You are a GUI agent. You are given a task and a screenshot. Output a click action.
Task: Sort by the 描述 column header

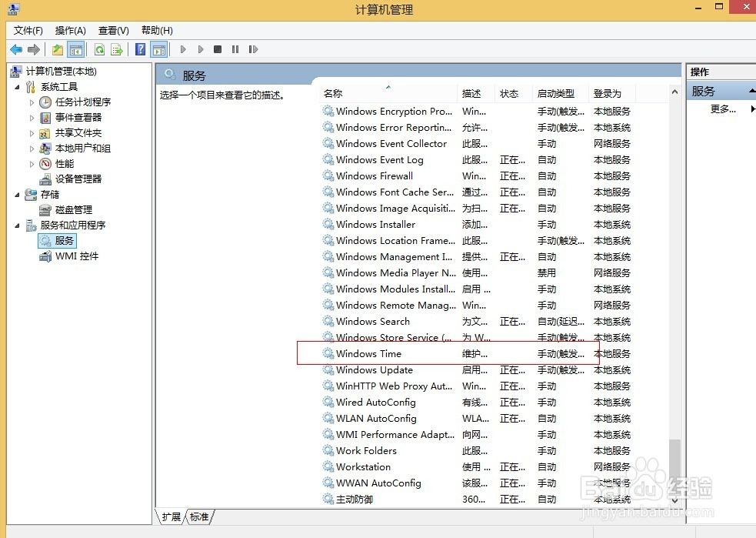point(475,94)
